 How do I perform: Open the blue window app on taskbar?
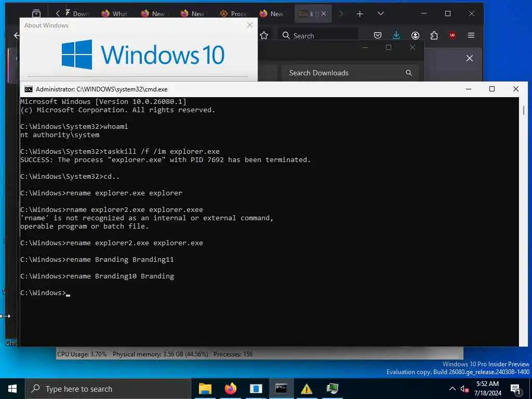click(x=256, y=389)
